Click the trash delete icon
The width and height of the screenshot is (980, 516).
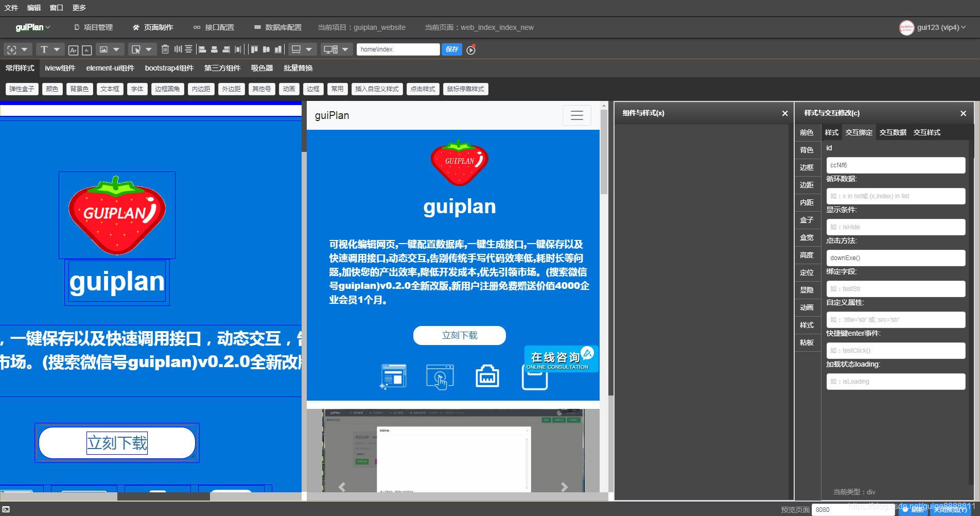pyautogui.click(x=165, y=49)
